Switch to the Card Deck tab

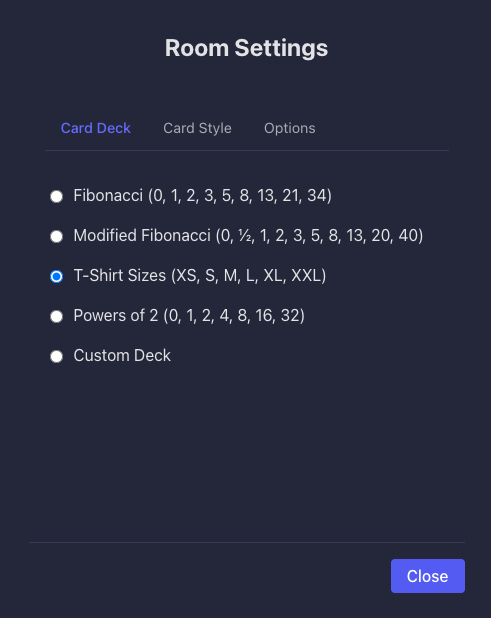(96, 128)
